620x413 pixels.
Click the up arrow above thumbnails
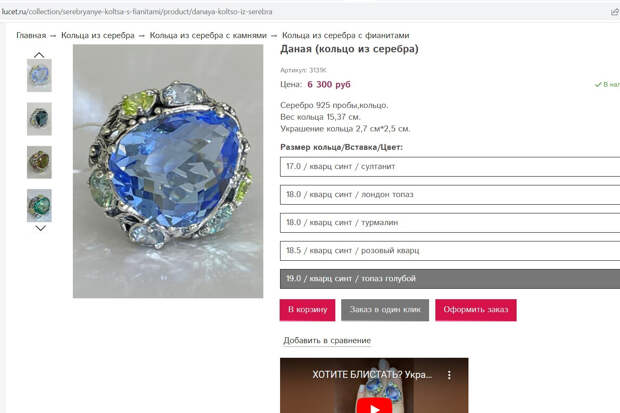[x=39, y=55]
